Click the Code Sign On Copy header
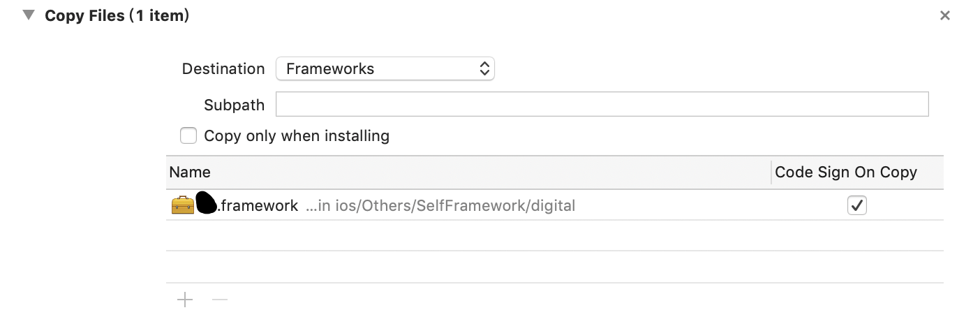This screenshot has height=324, width=980. 846,172
